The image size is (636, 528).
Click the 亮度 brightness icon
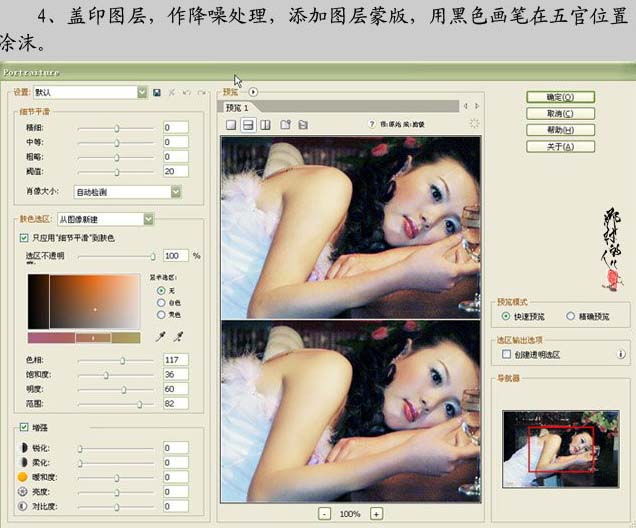click(23, 492)
